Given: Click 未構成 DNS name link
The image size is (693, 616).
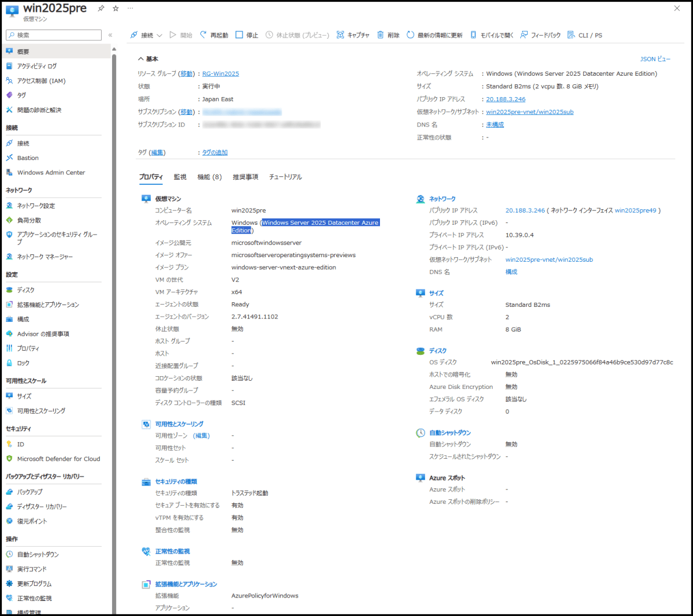Looking at the screenshot, I should (x=495, y=125).
